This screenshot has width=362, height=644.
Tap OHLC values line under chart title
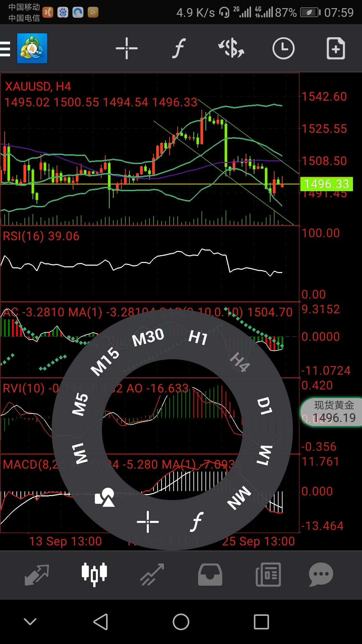tap(101, 102)
